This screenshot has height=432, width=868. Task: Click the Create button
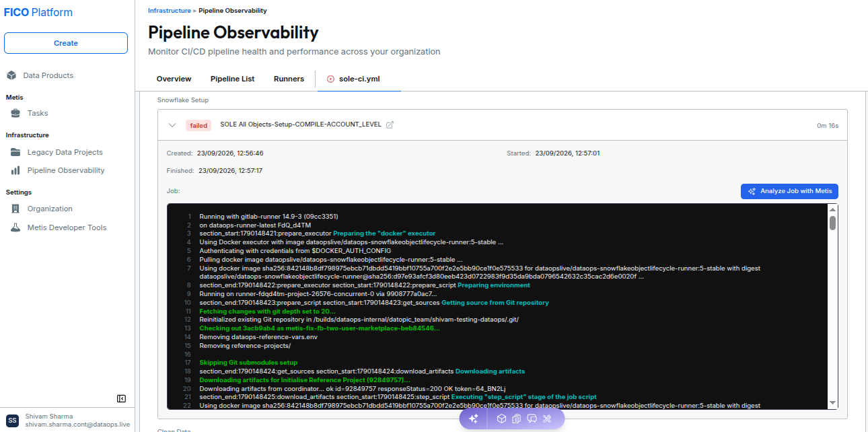coord(66,43)
